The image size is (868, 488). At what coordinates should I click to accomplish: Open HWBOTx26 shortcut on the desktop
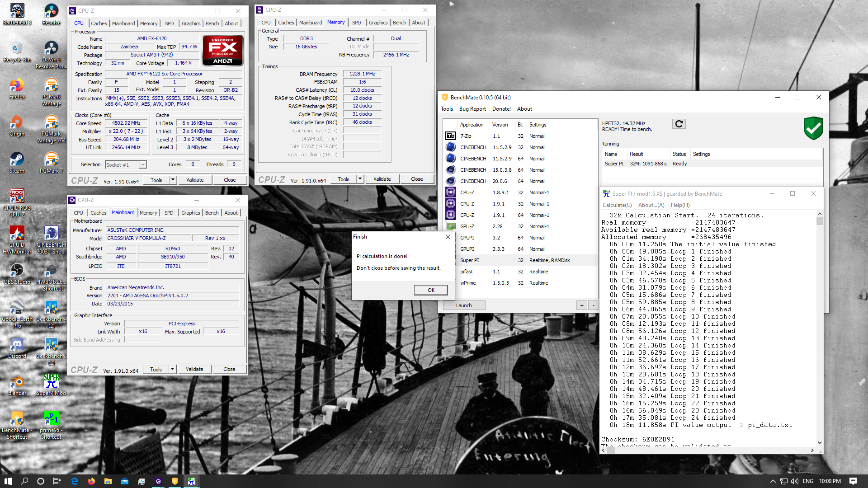[51, 277]
